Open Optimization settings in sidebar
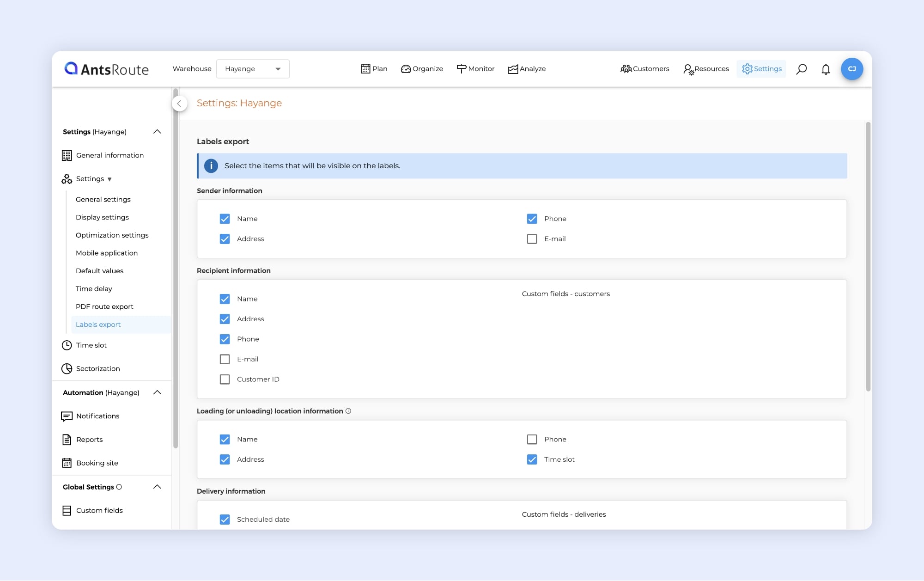This screenshot has height=581, width=924. [112, 235]
